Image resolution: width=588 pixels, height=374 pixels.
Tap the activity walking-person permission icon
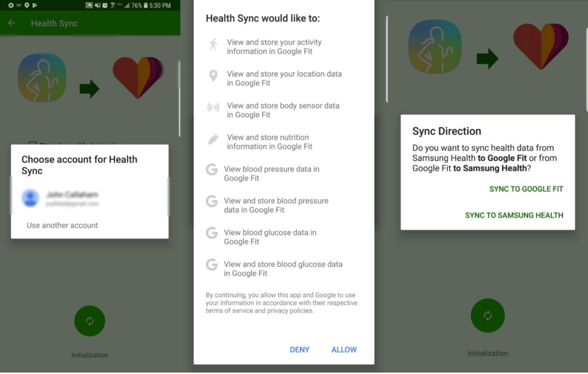click(x=214, y=45)
